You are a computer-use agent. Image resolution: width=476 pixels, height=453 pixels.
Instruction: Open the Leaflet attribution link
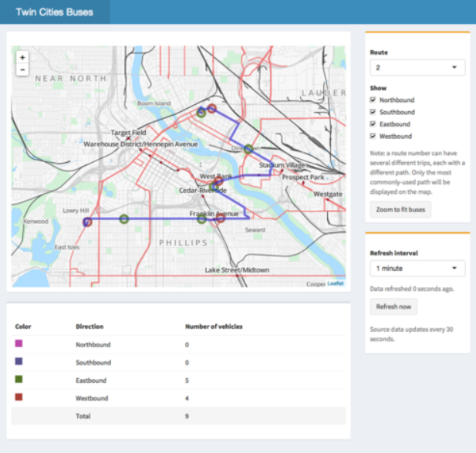point(336,283)
